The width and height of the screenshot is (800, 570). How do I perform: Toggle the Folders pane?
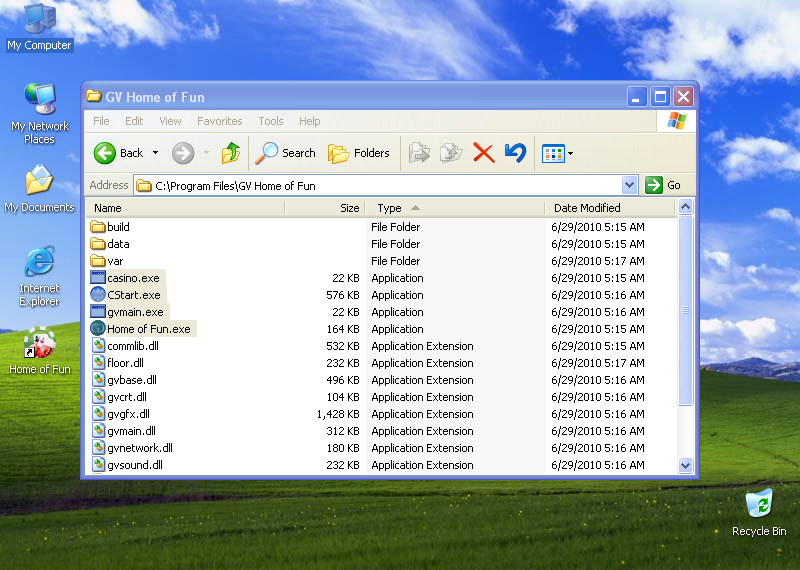[x=359, y=153]
